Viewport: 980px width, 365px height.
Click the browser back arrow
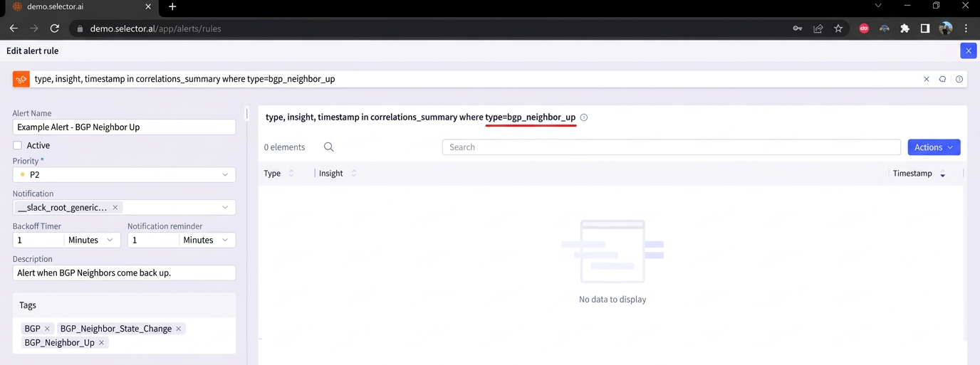tap(14, 28)
